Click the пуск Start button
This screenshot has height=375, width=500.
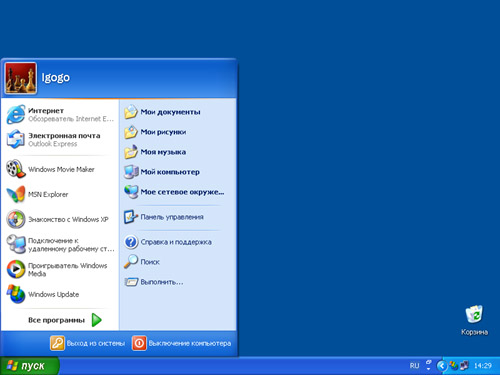pos(29,366)
